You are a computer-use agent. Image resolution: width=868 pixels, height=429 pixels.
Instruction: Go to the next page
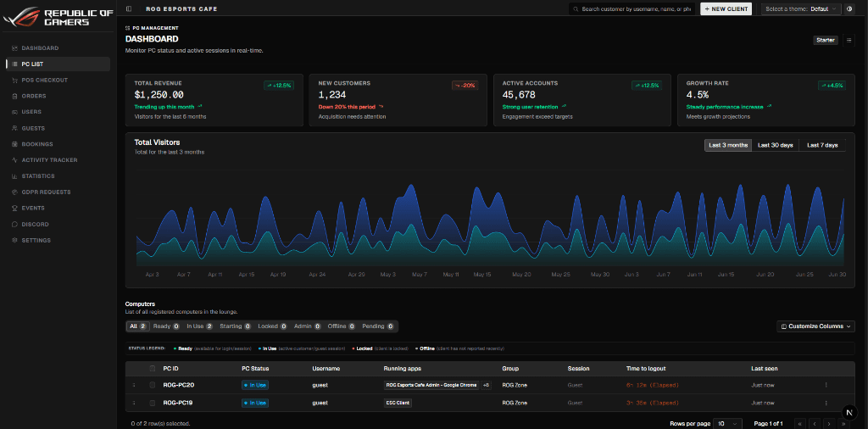pos(829,423)
